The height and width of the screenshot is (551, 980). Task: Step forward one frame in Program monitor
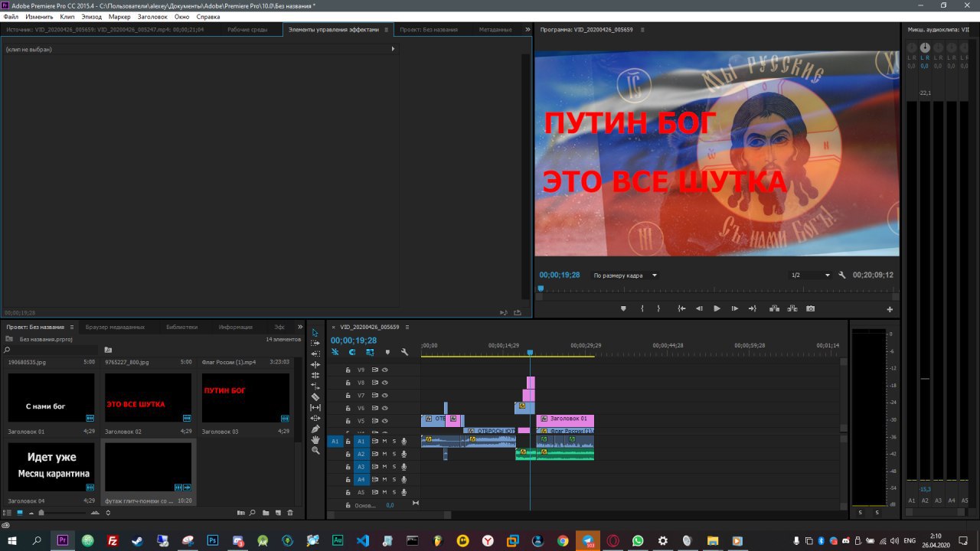point(735,308)
